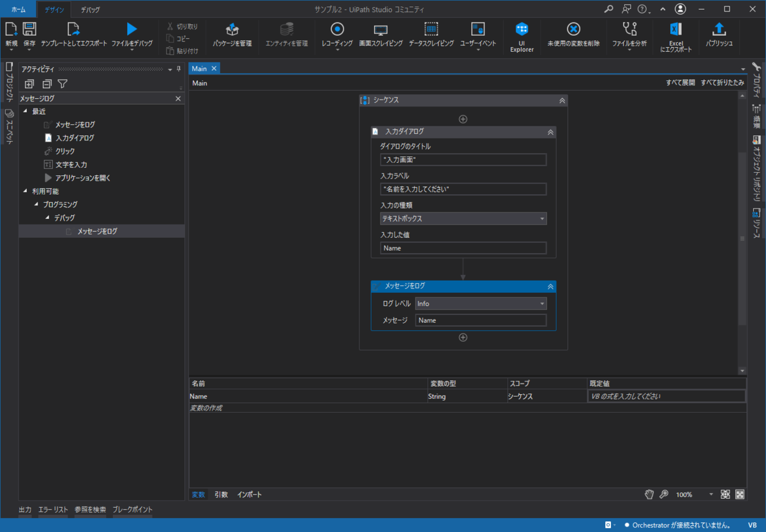Click Export to Excel icon
Screen dimensions: 766x532
[676, 29]
